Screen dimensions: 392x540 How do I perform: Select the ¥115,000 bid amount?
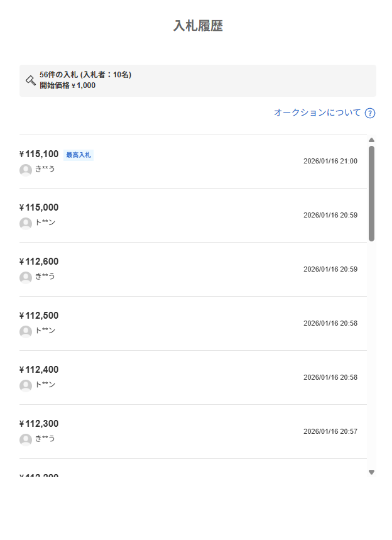coord(39,207)
